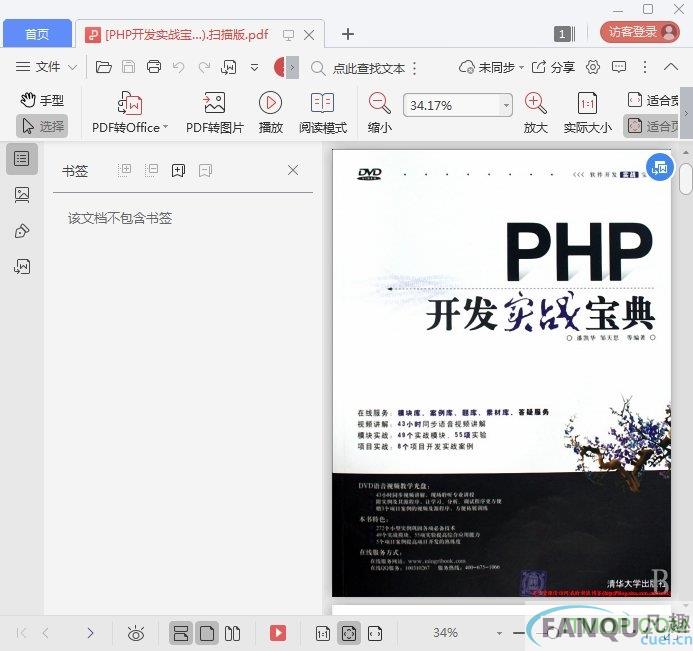
Task: Click the red play button in status bar
Action: pyautogui.click(x=278, y=633)
